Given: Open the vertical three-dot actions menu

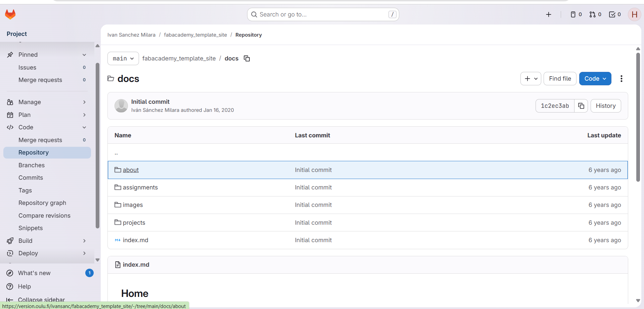Looking at the screenshot, I should coord(622,79).
